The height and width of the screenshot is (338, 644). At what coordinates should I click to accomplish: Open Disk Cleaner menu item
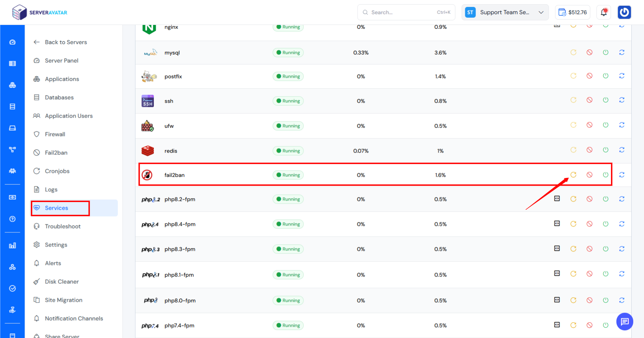coord(56,282)
